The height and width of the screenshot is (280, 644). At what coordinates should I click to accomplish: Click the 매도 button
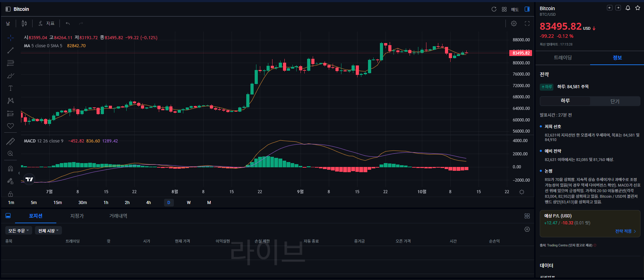pos(515,9)
